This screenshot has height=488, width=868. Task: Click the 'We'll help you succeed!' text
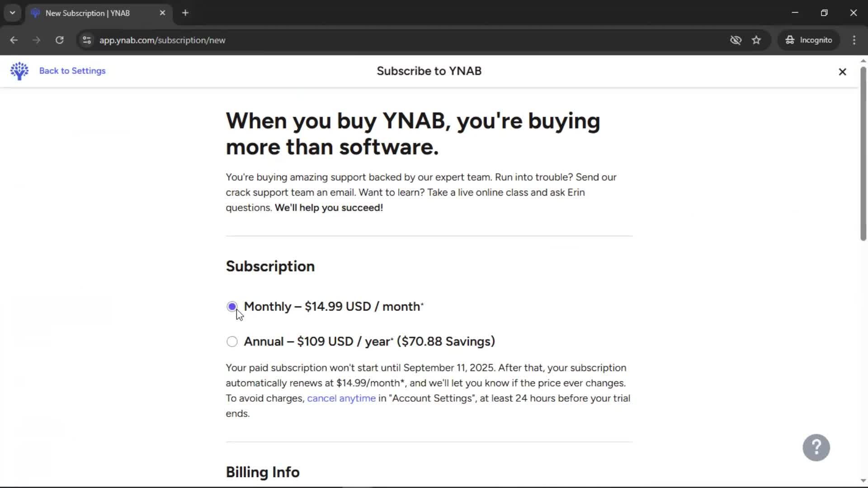tap(329, 208)
